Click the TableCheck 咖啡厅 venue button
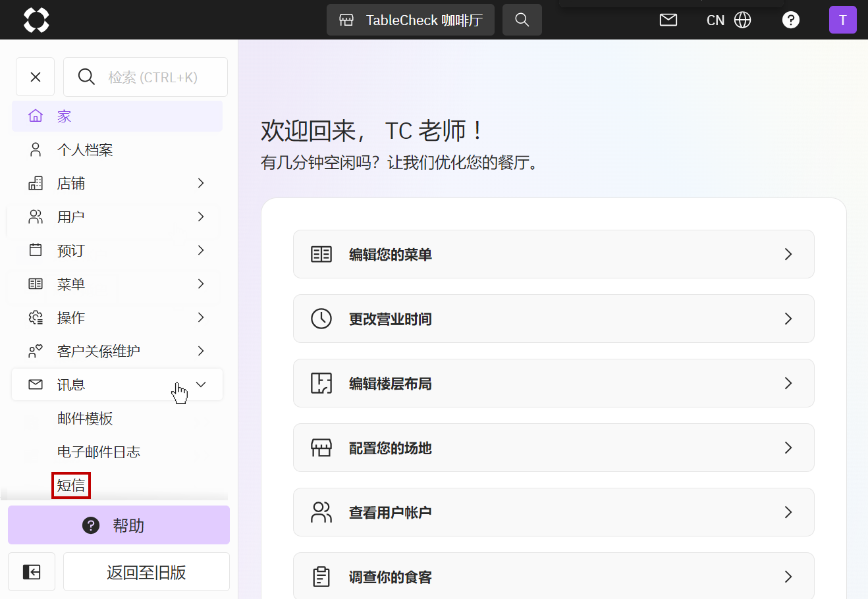The image size is (868, 599). [410, 20]
